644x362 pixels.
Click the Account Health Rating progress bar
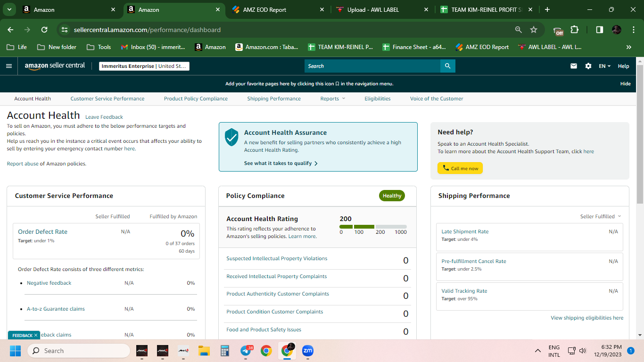pyautogui.click(x=373, y=227)
